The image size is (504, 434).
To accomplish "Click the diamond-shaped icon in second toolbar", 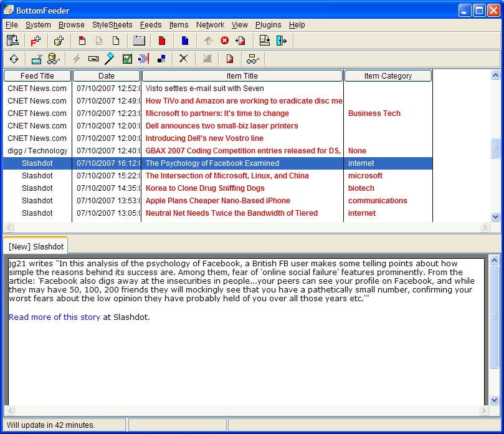I will click(14, 59).
